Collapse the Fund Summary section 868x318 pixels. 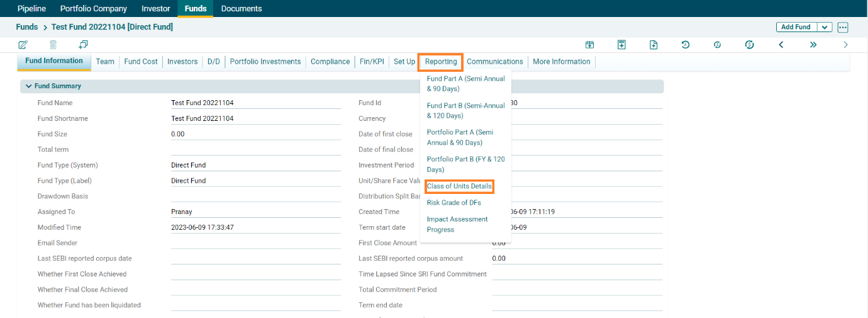point(28,86)
